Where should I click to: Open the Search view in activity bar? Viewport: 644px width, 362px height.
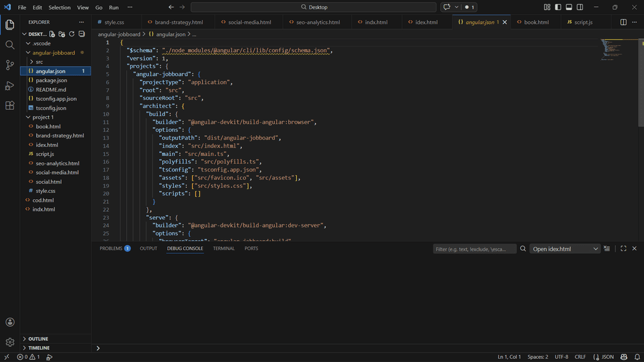click(10, 45)
